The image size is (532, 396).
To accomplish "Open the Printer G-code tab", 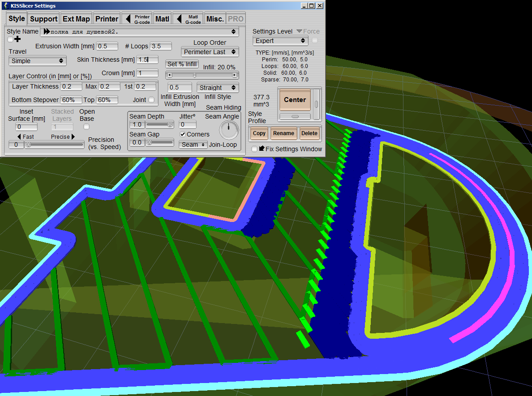I will [x=137, y=19].
